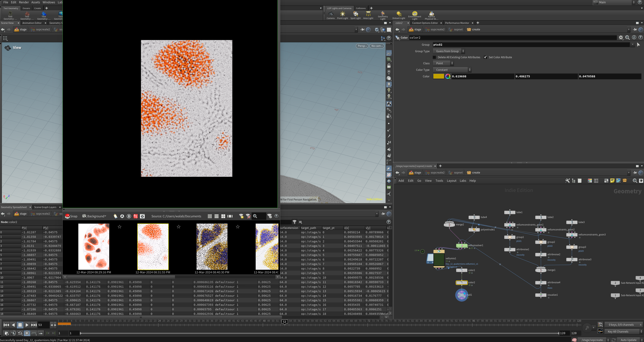Image resolution: width=644 pixels, height=342 pixels.
Task: Open the File menu
Action: pyautogui.click(x=6, y=2)
